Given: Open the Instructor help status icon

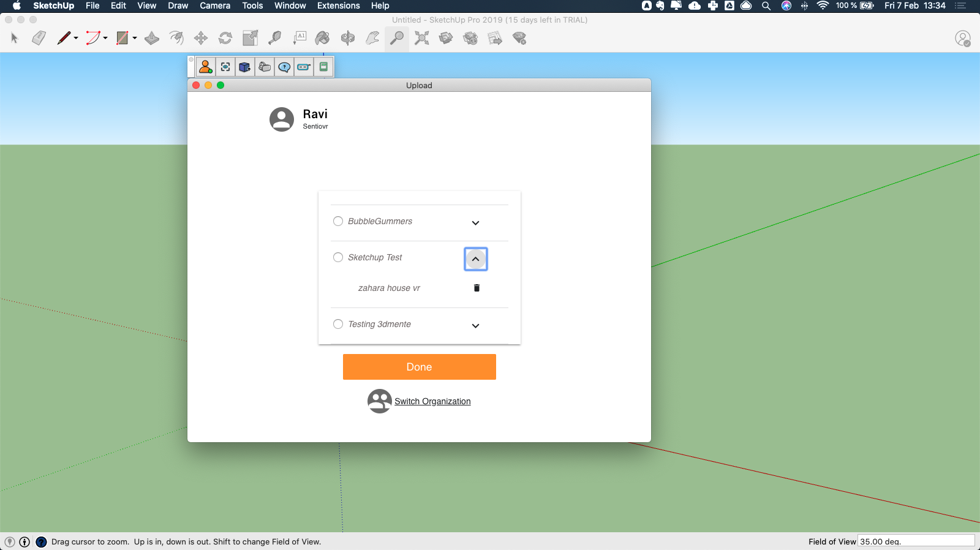Looking at the screenshot, I should [41, 541].
